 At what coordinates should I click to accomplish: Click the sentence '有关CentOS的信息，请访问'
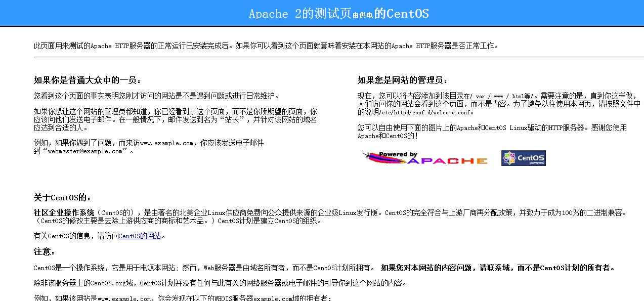pos(76,236)
